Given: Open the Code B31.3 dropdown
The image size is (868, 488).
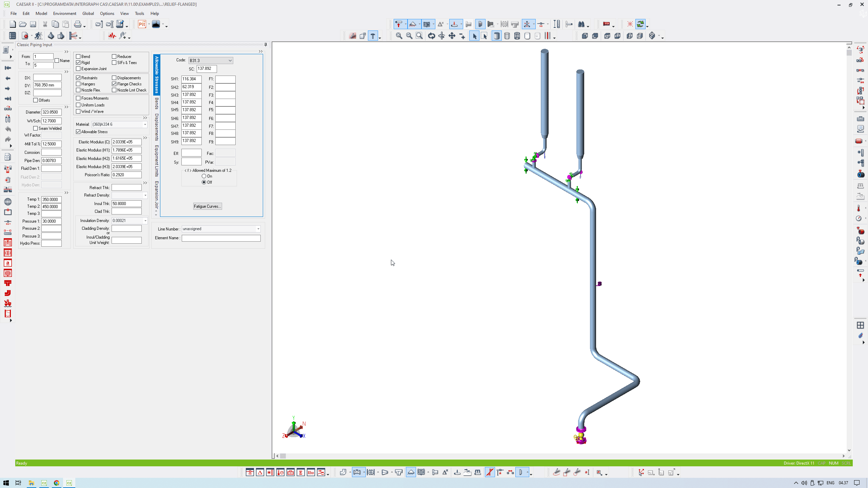Looking at the screenshot, I should point(230,61).
